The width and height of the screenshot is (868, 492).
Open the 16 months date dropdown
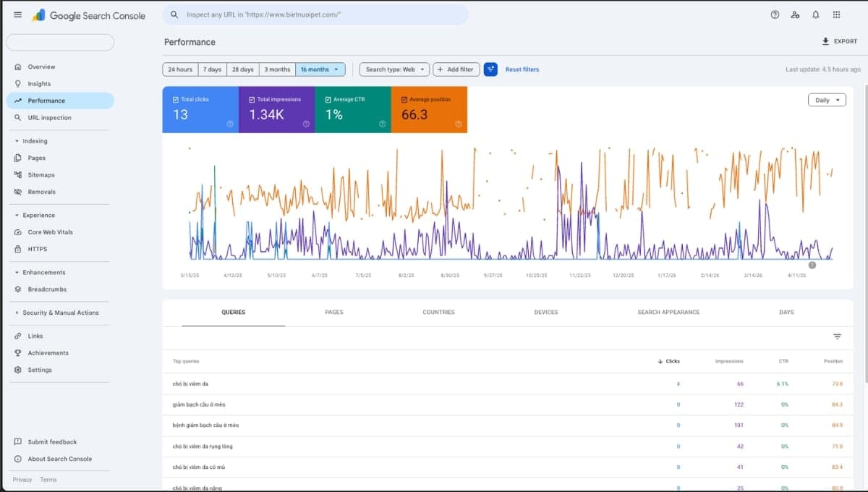320,69
